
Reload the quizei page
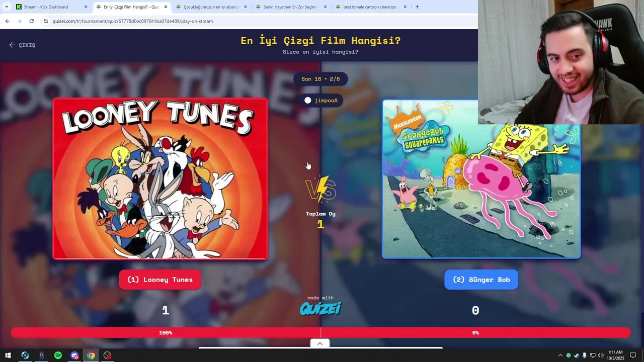(31, 21)
